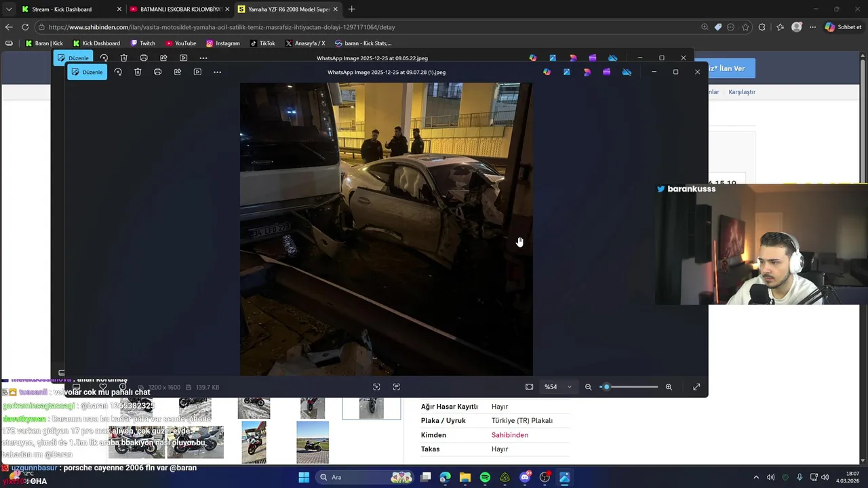Share image from front photo viewer
Image resolution: width=868 pixels, height=488 pixels.
(x=178, y=72)
